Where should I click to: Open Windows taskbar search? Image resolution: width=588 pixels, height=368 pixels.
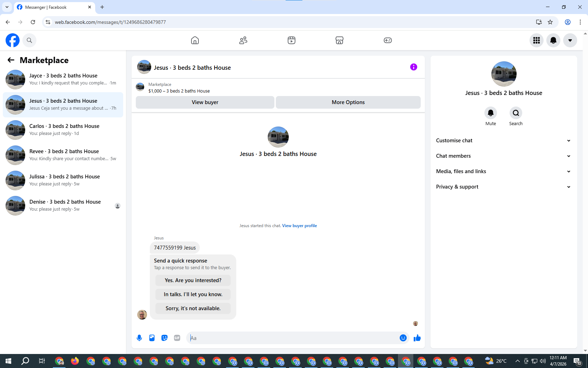pos(25,361)
